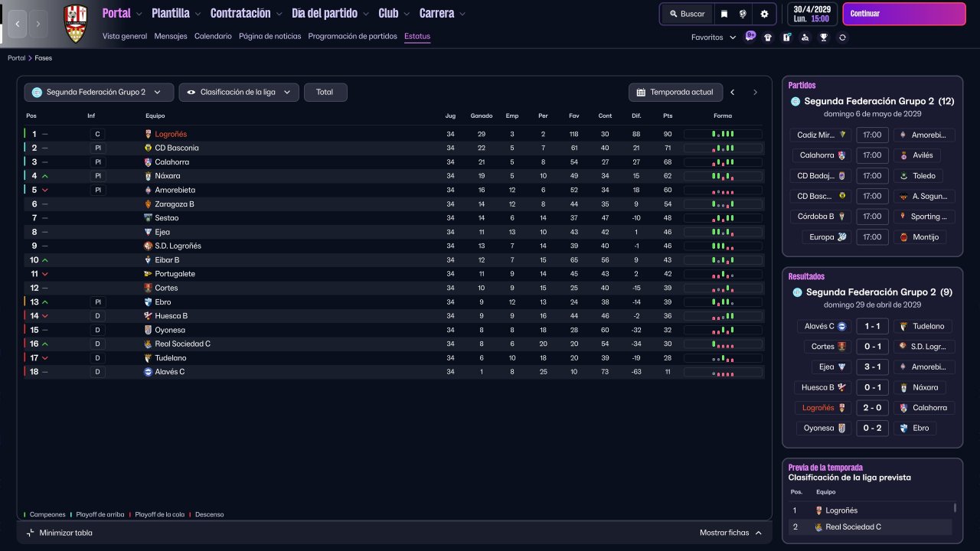Viewport: 980px width, 551px height.
Task: Click the league icon beside the Partidos heading
Action: coord(795,101)
